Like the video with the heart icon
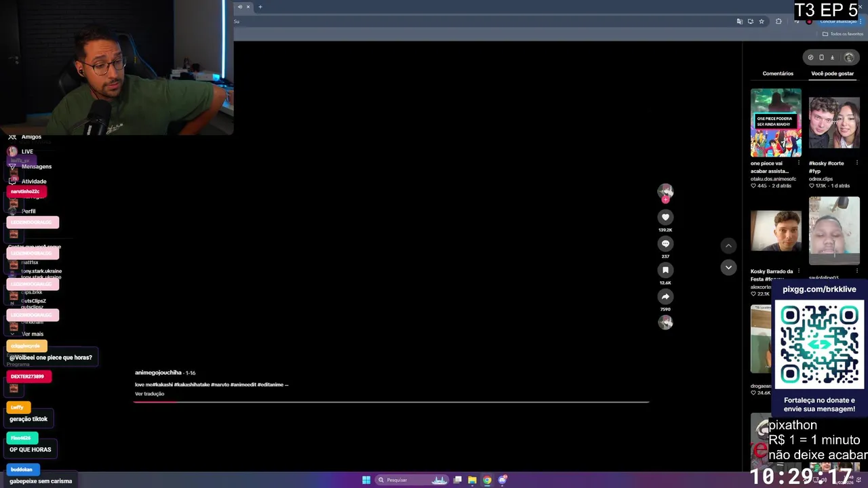 pyautogui.click(x=665, y=217)
